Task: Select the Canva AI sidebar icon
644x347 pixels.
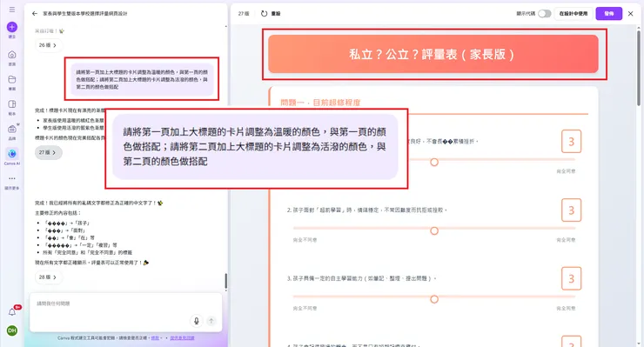Action: pyautogui.click(x=12, y=154)
